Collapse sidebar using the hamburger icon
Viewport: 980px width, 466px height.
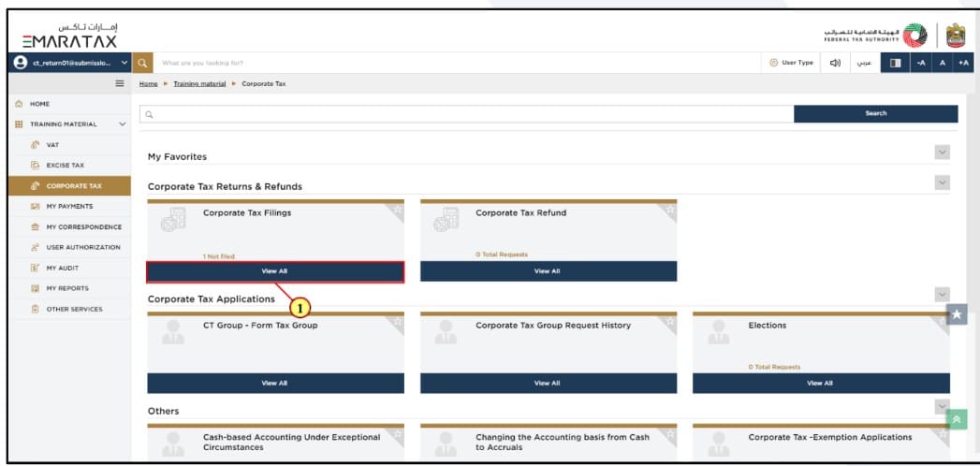(x=120, y=83)
